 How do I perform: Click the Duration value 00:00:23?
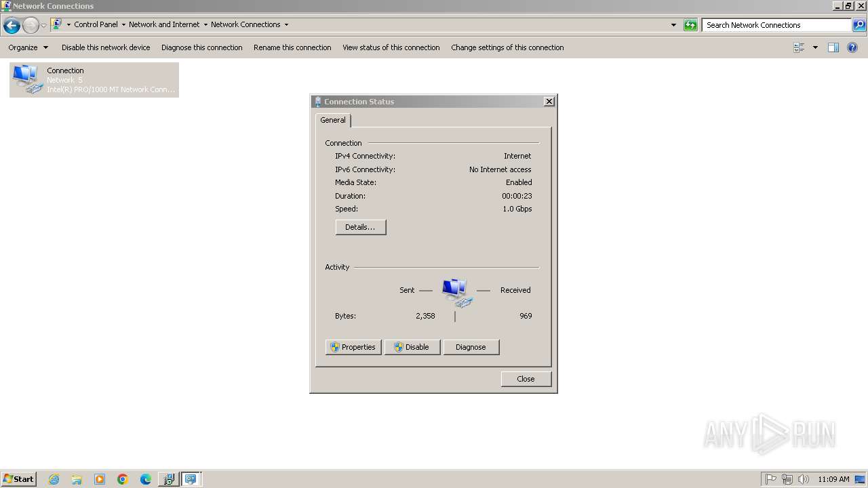(x=517, y=196)
